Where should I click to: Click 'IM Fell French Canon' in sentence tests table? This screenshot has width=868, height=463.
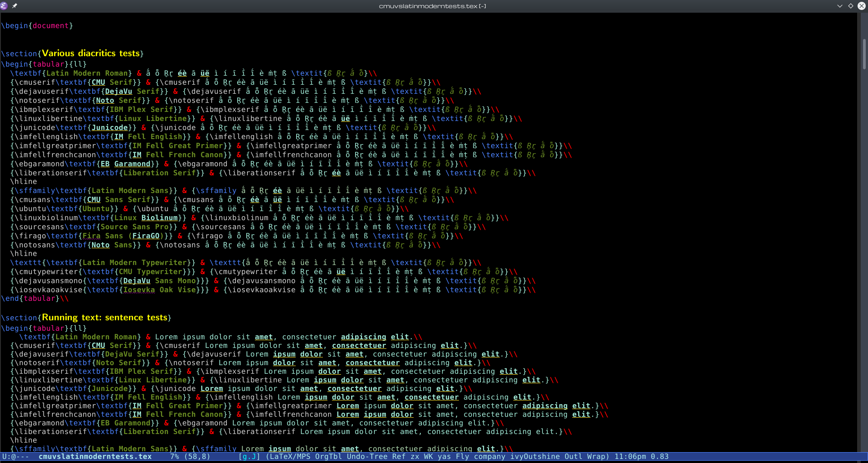pos(178,415)
